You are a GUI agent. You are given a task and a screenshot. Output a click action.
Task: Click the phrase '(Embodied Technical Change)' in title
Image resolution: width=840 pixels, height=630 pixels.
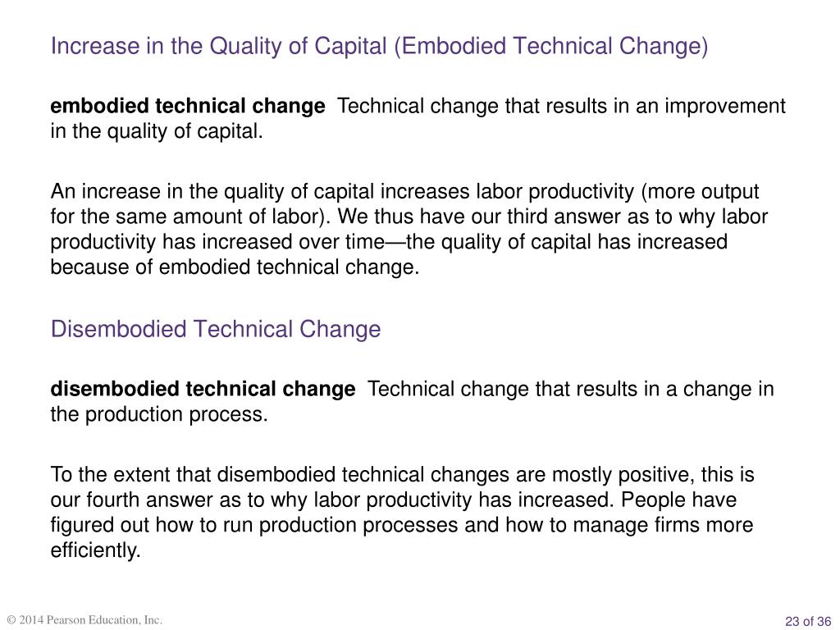click(x=550, y=46)
